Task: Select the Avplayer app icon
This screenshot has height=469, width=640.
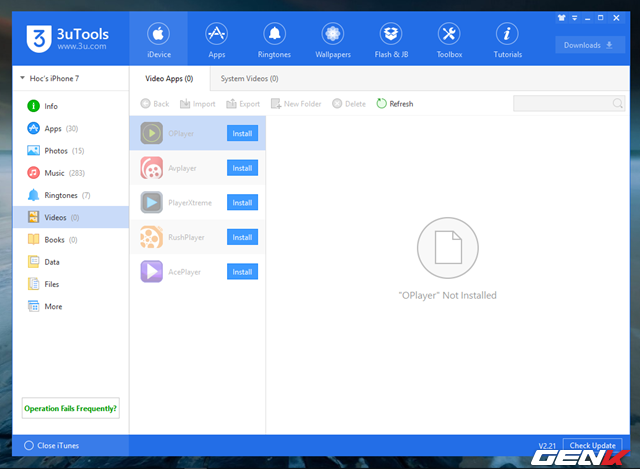Action: (151, 168)
